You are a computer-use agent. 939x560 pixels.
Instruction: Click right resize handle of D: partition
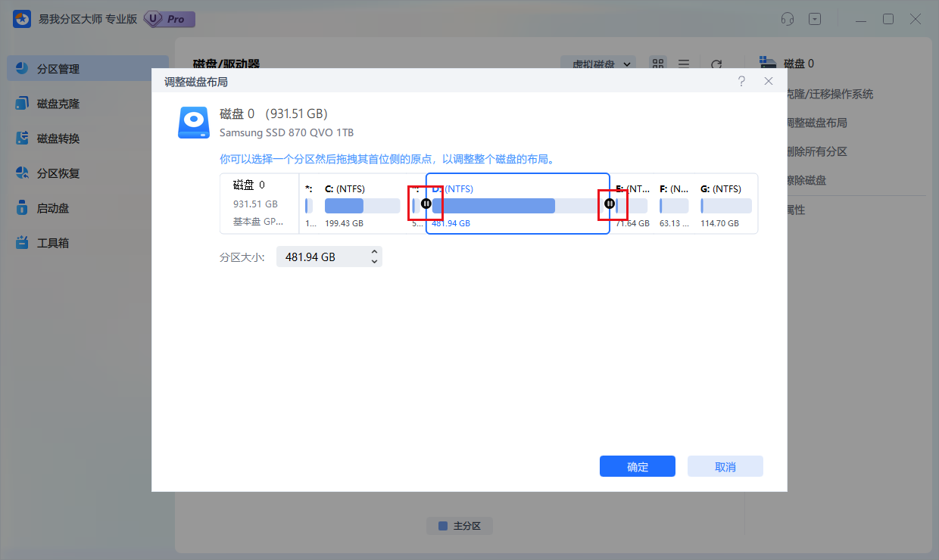[610, 204]
